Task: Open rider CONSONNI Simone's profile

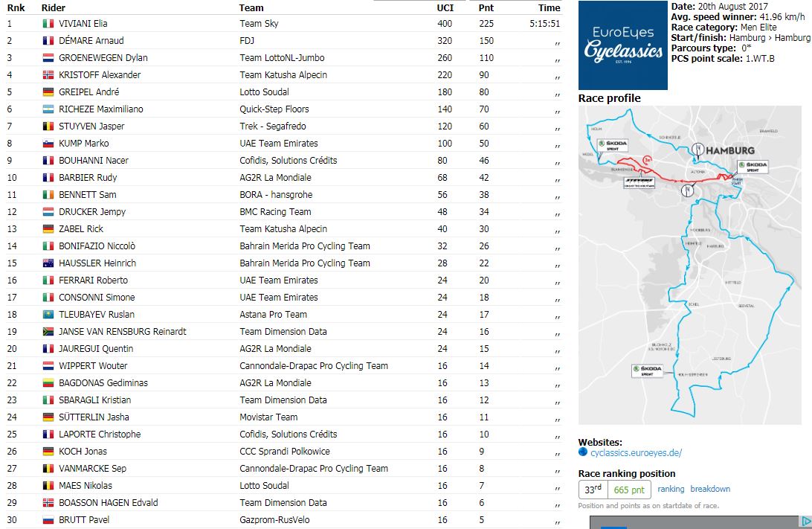Action: pyautogui.click(x=97, y=297)
